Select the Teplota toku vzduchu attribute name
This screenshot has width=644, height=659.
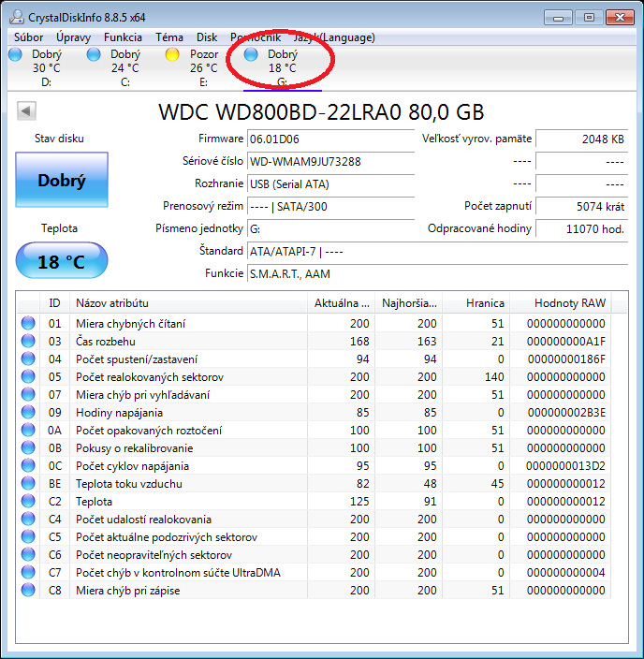[129, 484]
